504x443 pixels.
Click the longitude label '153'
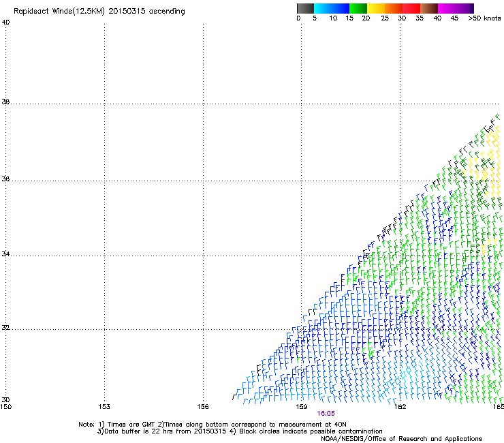pyautogui.click(x=104, y=407)
